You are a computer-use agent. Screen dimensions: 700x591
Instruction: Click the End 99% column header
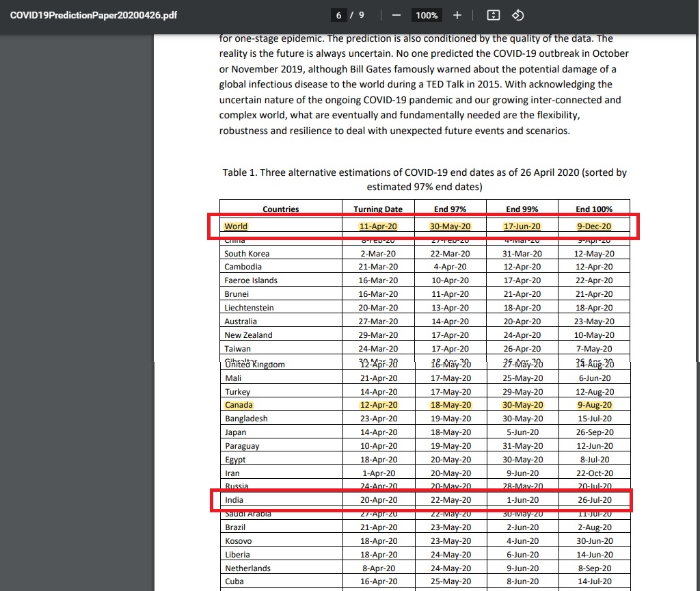point(522,209)
